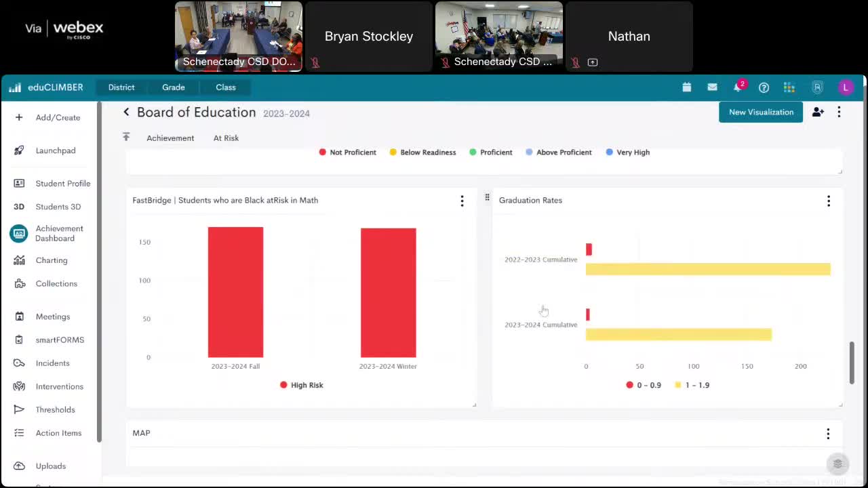Screen dimensions: 868x488
Task: Open the Graduation Rates three-dot menu
Action: coord(828,201)
